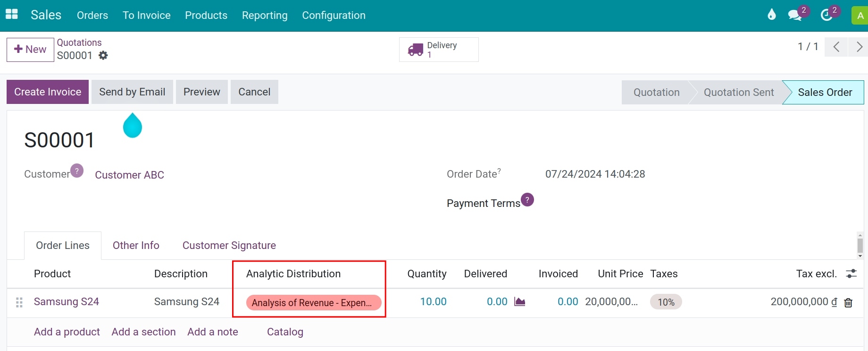This screenshot has width=868, height=351.
Task: Click the unit price cell 20,000,00...
Action: [611, 301]
